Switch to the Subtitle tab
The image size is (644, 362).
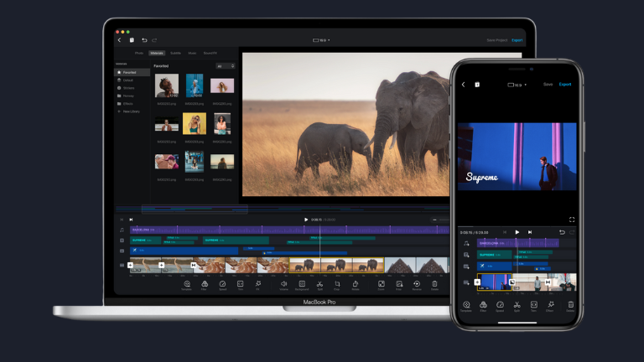pyautogui.click(x=175, y=53)
